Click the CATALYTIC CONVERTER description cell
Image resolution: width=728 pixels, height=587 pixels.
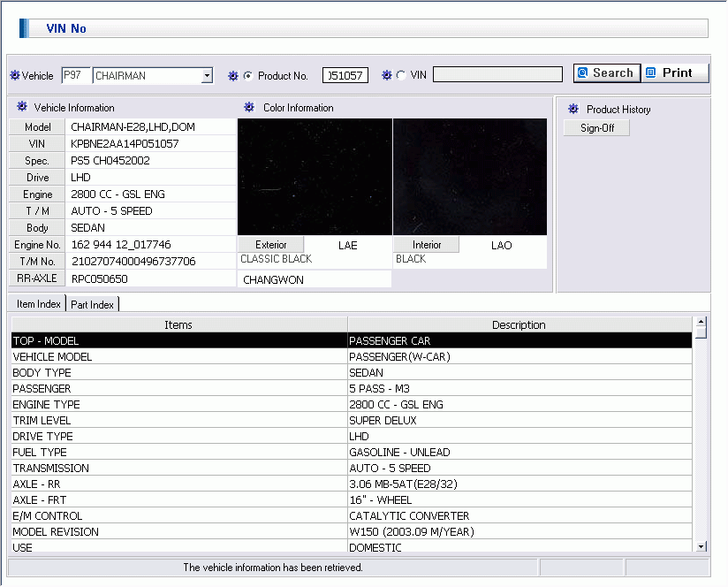519,515
